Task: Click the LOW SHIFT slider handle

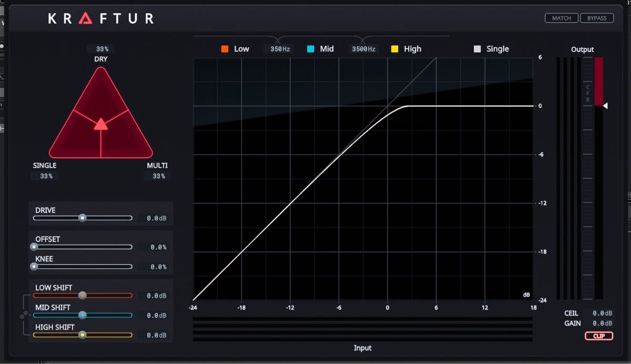Action: [x=82, y=295]
